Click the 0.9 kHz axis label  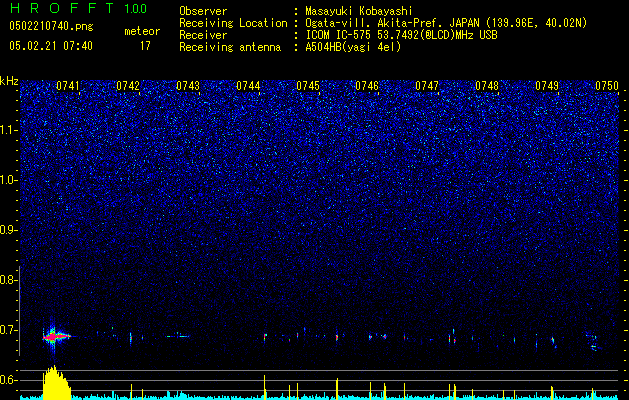click(9, 230)
